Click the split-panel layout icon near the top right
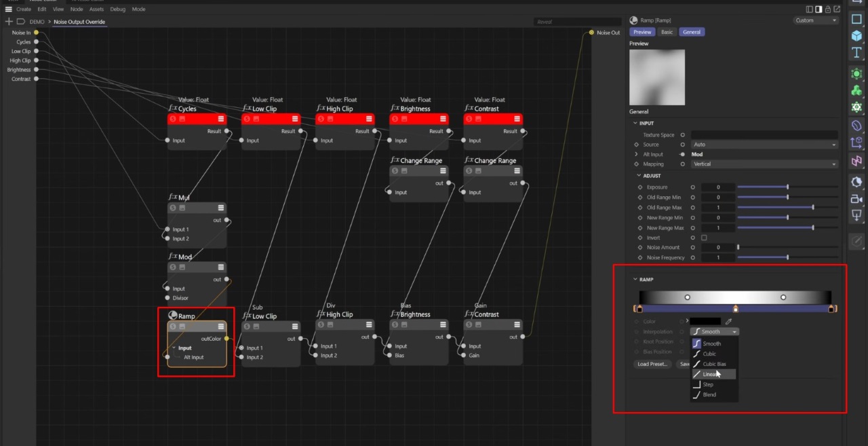Viewport: 868px width, 446px height. pyautogui.click(x=809, y=9)
